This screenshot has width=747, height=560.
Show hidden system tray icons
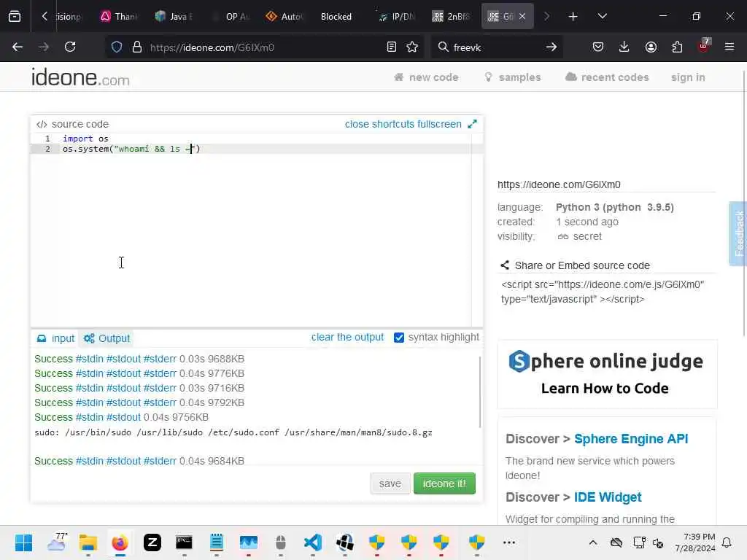(x=592, y=542)
